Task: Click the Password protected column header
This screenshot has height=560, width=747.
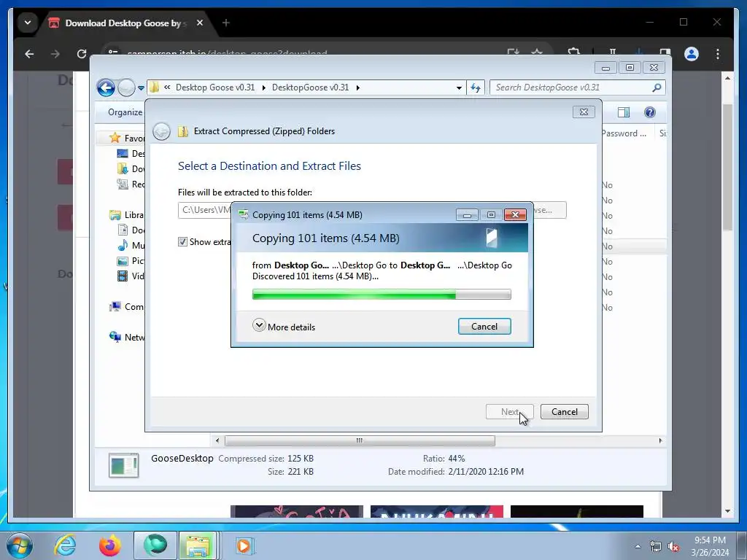Action: pos(626,133)
